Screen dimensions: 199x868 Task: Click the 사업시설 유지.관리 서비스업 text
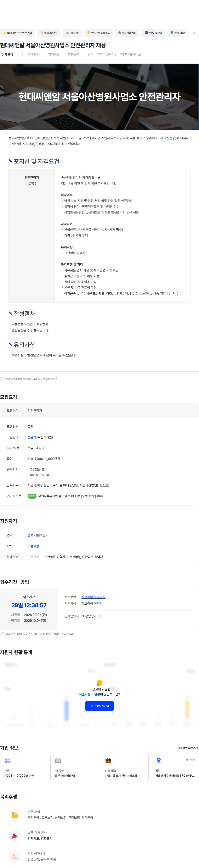click(121, 776)
